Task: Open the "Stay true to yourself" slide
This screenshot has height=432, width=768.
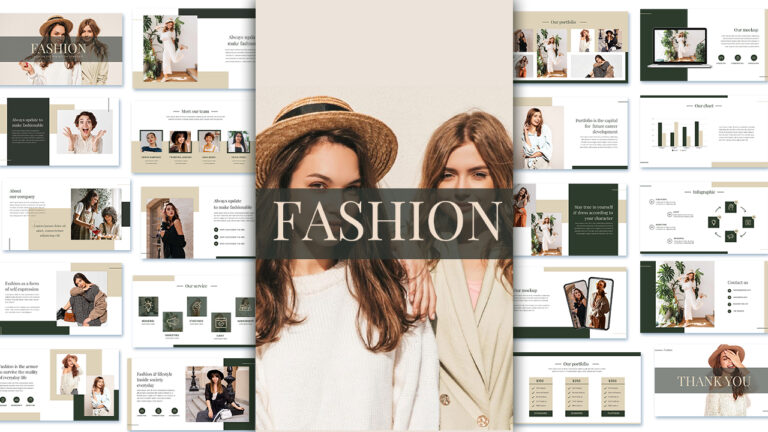Action: point(570,219)
